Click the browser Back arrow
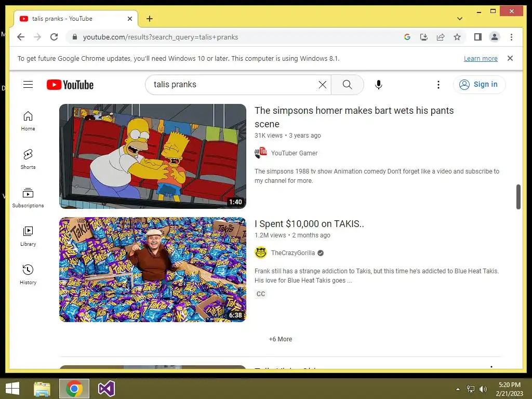The width and height of the screenshot is (532, 399). [x=21, y=37]
